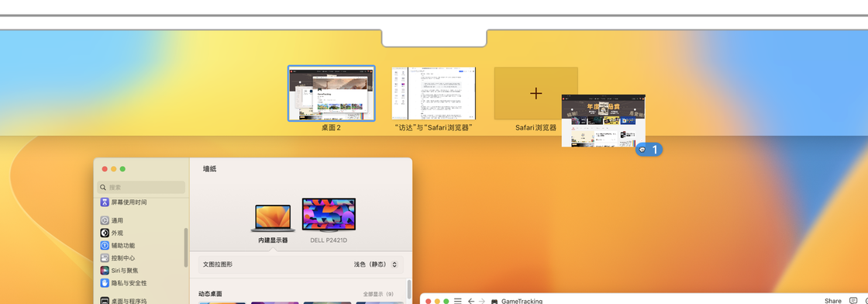Select the Siri与聚焦 icon

click(x=105, y=270)
